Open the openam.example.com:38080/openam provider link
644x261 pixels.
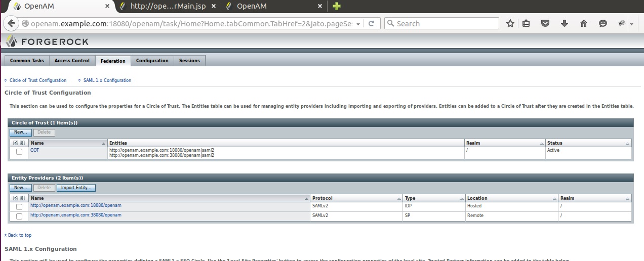coord(76,215)
